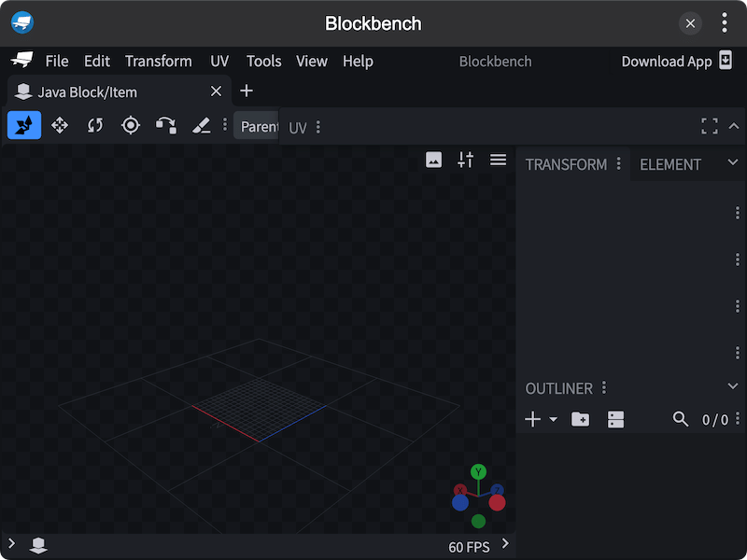This screenshot has height=560, width=747.
Task: Open OUTLINER panel three-dot options
Action: coord(604,387)
